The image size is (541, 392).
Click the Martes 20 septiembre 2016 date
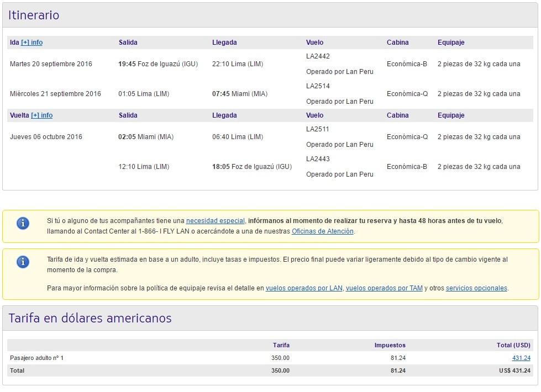[x=51, y=64]
